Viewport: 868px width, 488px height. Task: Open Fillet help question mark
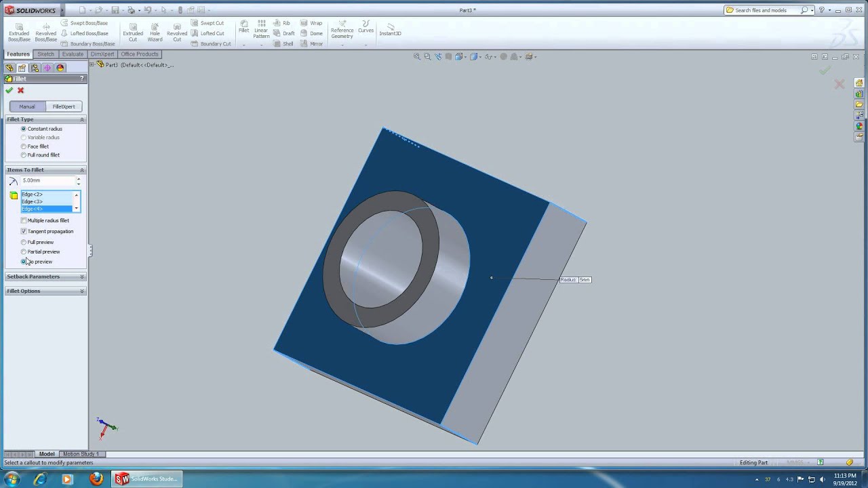tap(82, 79)
